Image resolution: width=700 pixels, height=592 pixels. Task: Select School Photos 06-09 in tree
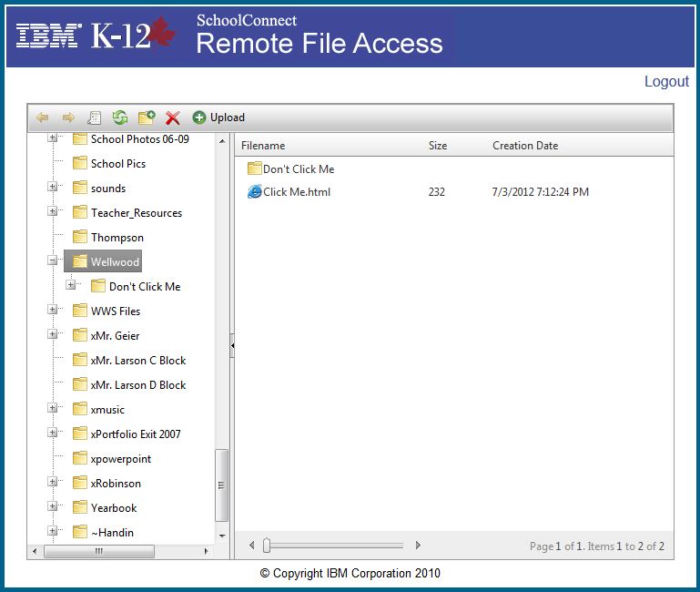[x=140, y=139]
